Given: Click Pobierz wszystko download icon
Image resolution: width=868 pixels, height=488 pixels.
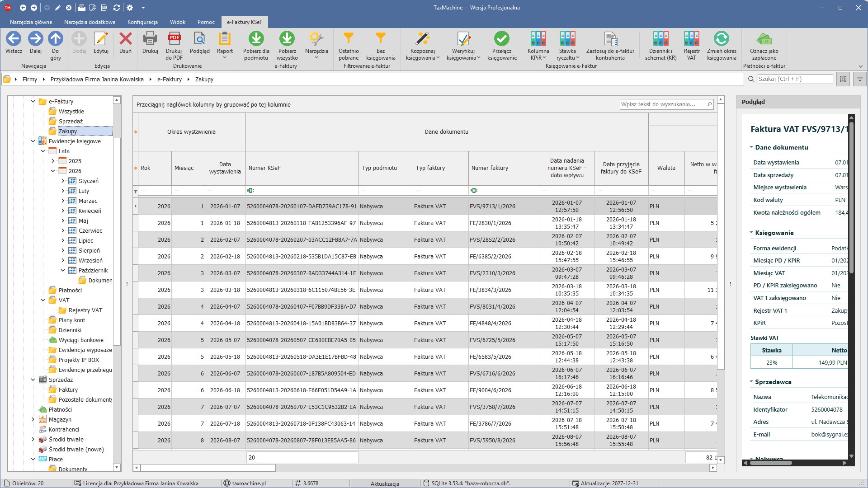Looking at the screenshot, I should tap(287, 39).
